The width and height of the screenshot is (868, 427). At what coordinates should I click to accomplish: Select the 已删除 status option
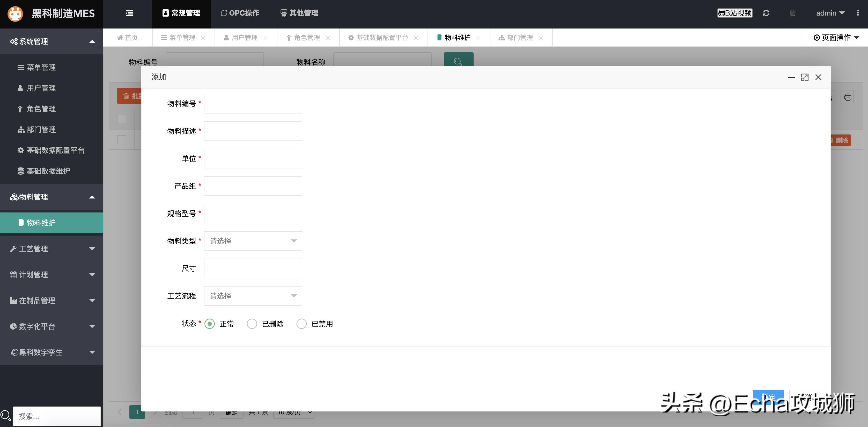point(252,323)
